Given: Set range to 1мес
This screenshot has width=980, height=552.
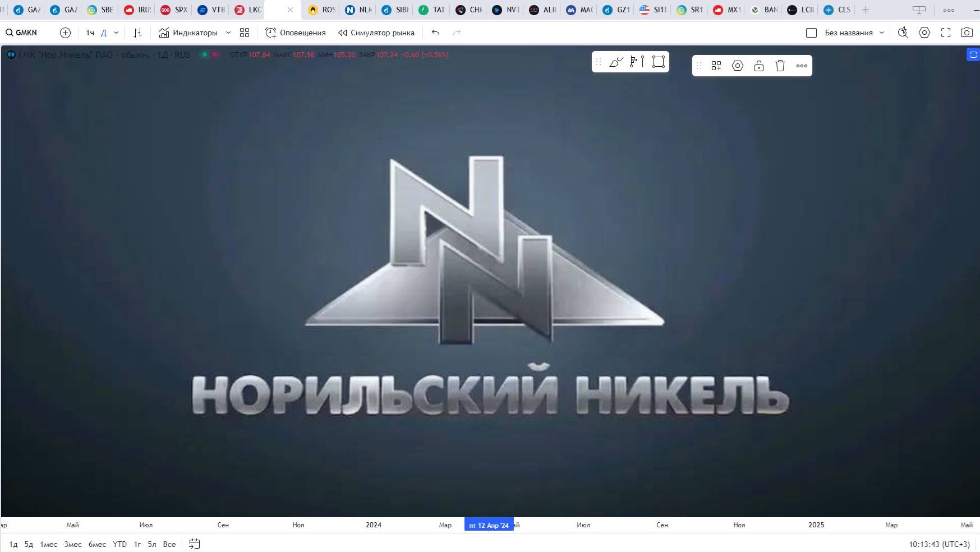Looking at the screenshot, I should [49, 544].
